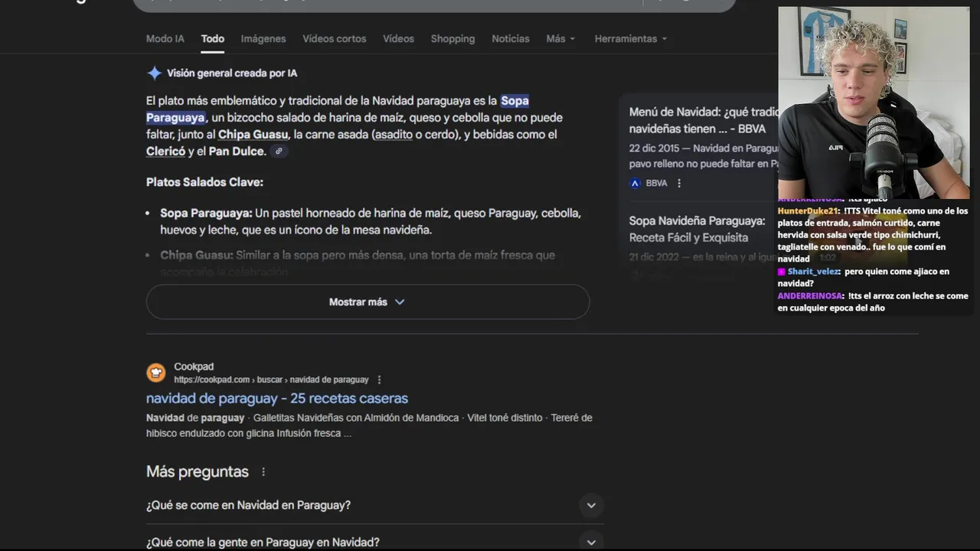Expand "¿Qué come la gente en Paraguay en Navidad?"
Screen dimensions: 980x551
590,542
